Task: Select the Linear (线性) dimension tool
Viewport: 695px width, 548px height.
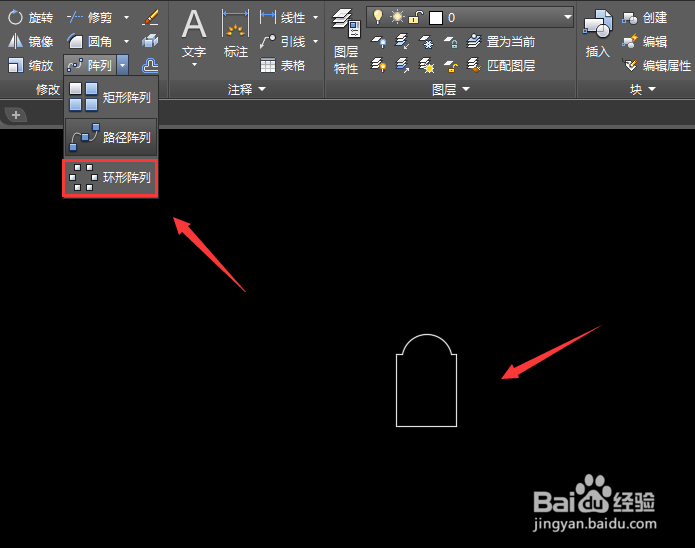Action: click(x=282, y=18)
